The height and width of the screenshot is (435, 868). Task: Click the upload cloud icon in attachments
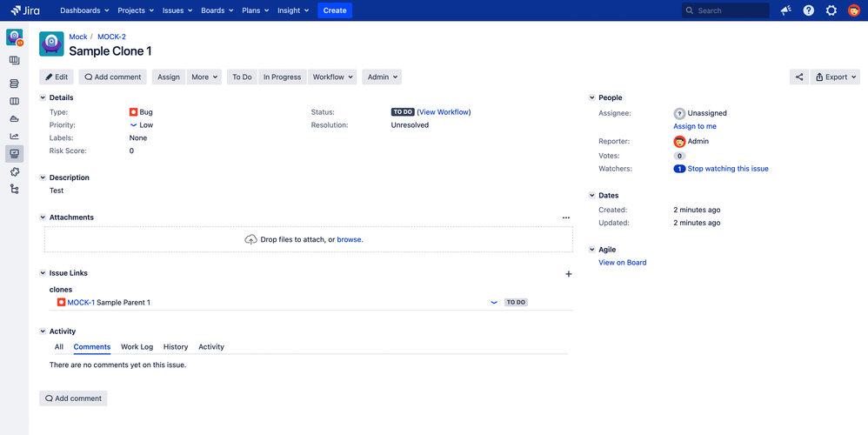(x=250, y=239)
